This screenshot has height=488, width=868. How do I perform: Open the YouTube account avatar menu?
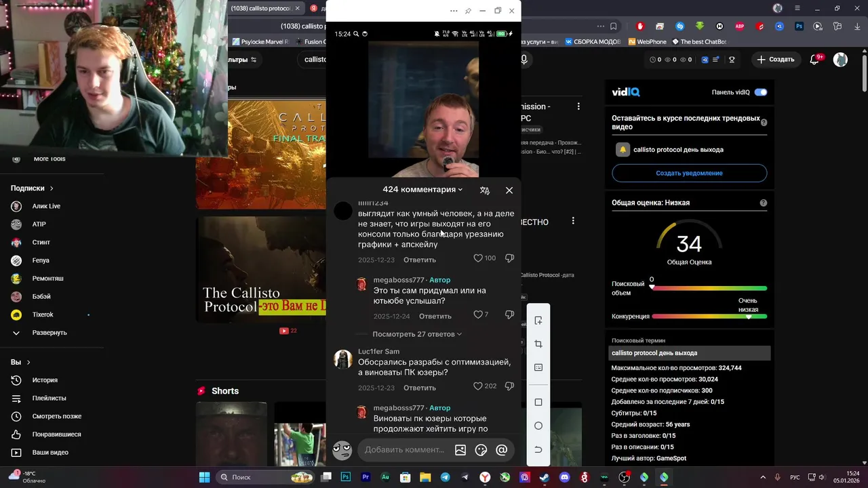[840, 60]
